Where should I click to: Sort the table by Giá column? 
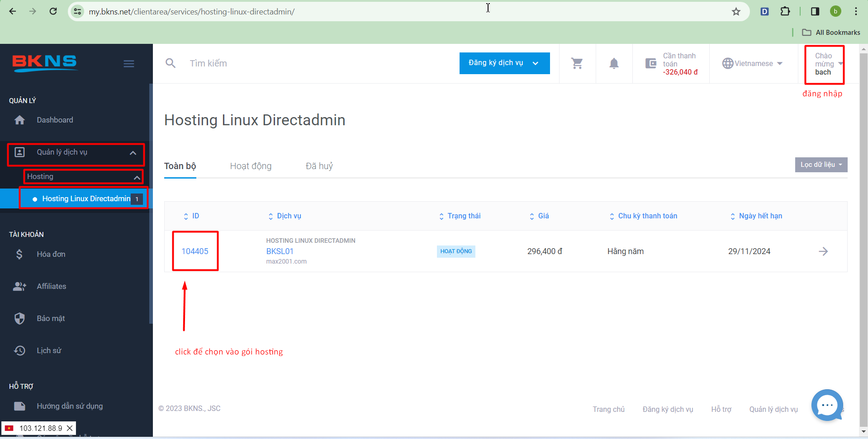pyautogui.click(x=539, y=216)
